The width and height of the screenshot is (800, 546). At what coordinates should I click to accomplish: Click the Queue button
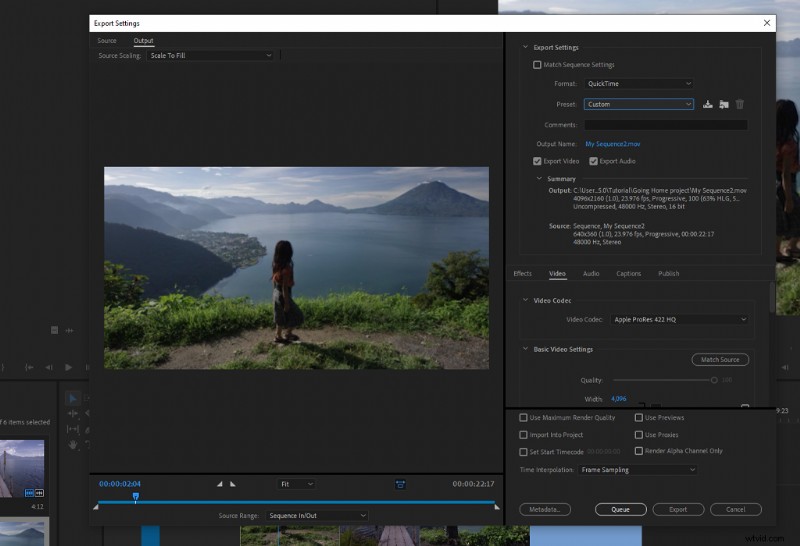pyautogui.click(x=620, y=509)
